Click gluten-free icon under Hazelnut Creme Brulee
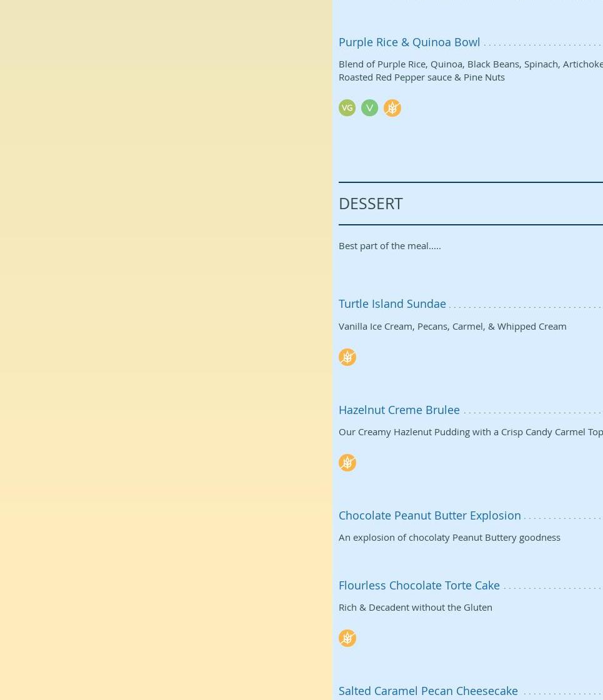This screenshot has width=603, height=700. tap(347, 463)
